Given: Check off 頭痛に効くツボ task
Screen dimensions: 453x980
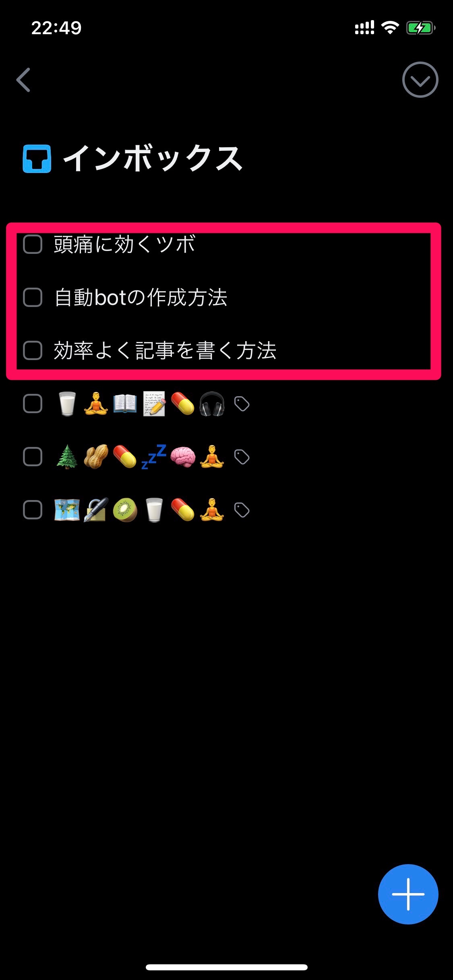Looking at the screenshot, I should click(33, 244).
